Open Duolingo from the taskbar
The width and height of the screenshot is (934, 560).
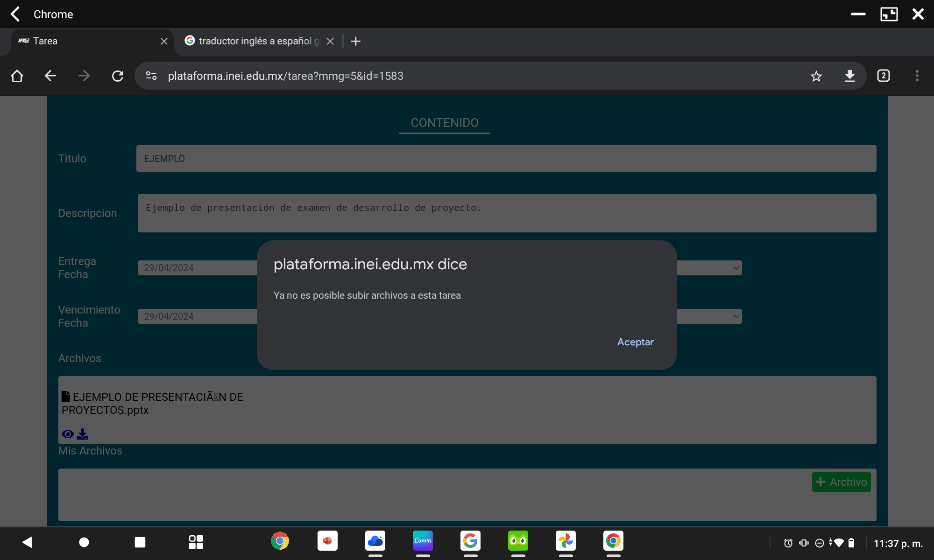coord(518,541)
